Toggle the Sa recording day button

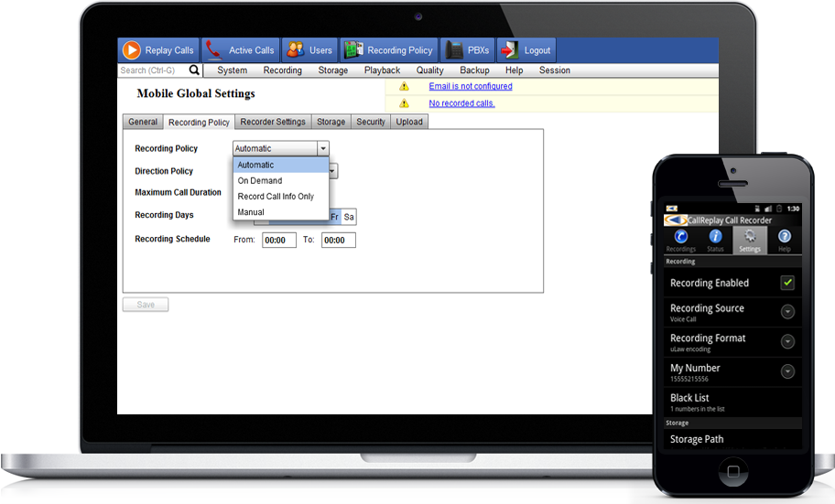[349, 217]
